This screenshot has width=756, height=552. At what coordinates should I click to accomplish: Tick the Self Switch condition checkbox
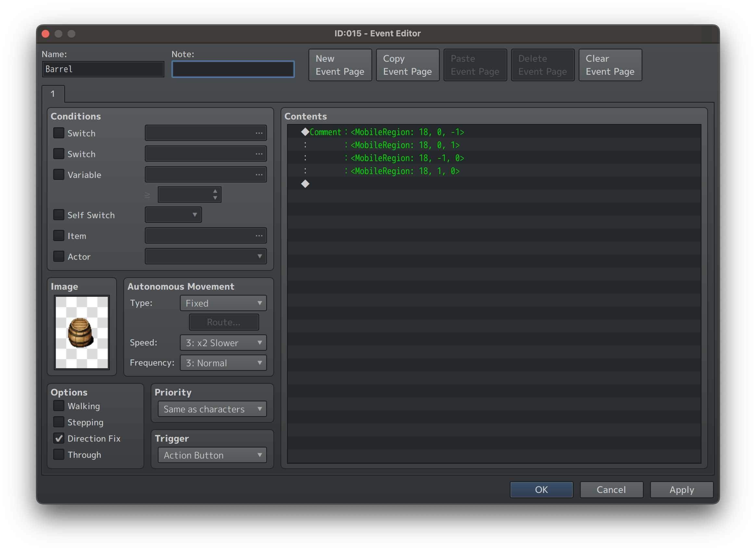pyautogui.click(x=59, y=215)
